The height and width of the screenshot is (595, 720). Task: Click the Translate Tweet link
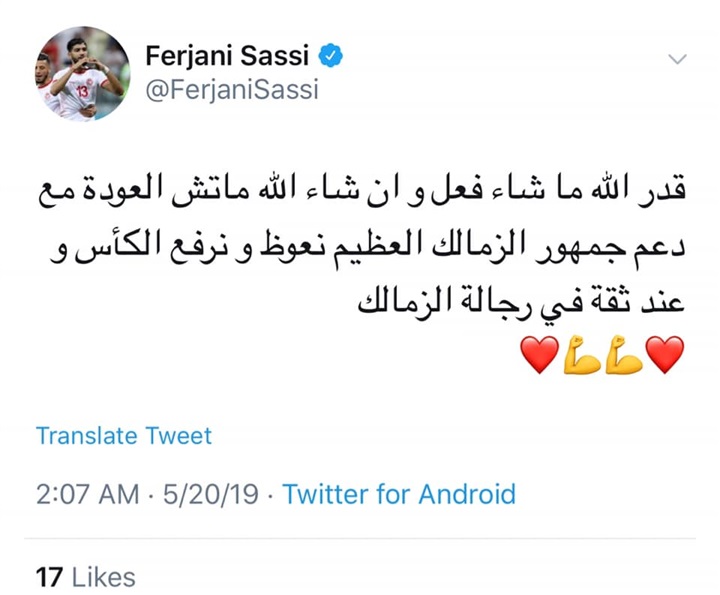coord(124,436)
